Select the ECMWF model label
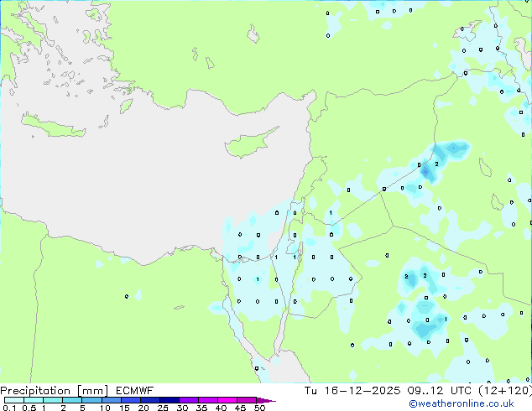The width and height of the screenshot is (532, 411). tap(135, 391)
